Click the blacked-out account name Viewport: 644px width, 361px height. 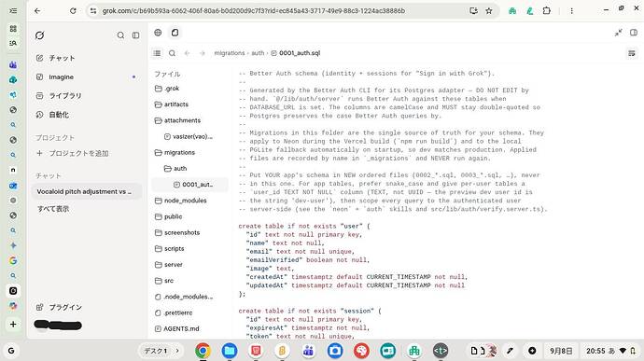coord(58,326)
